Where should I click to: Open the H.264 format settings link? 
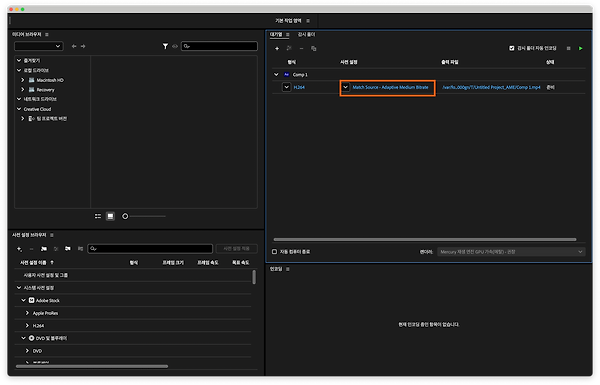pos(299,88)
